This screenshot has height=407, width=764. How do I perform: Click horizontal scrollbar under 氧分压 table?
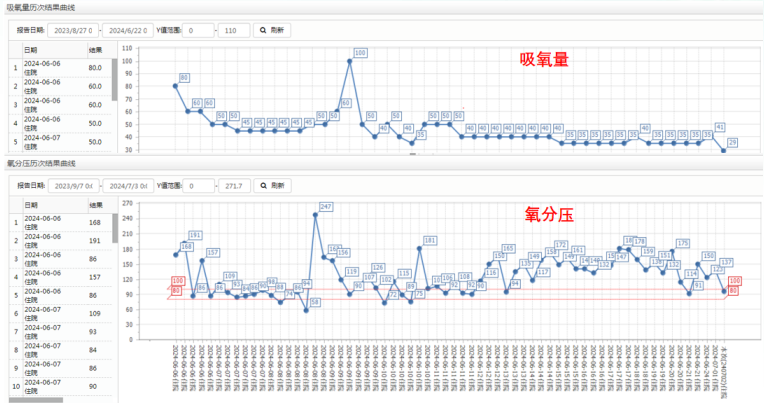coord(36,400)
